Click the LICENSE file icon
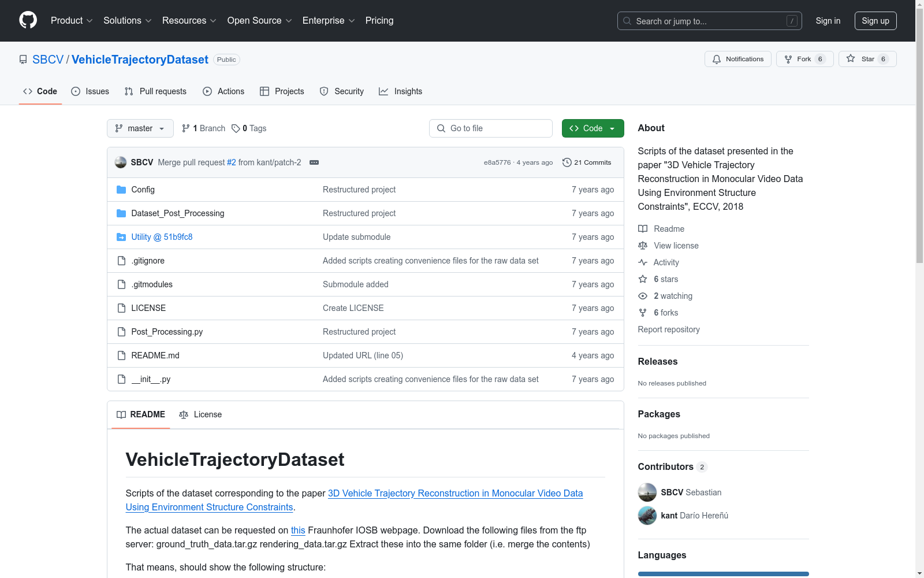924x578 pixels. (x=121, y=308)
